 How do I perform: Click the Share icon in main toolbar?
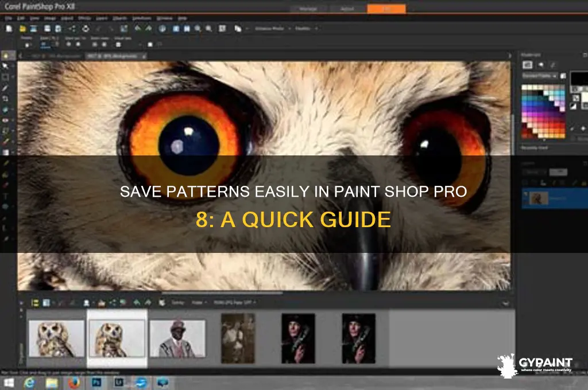point(72,29)
